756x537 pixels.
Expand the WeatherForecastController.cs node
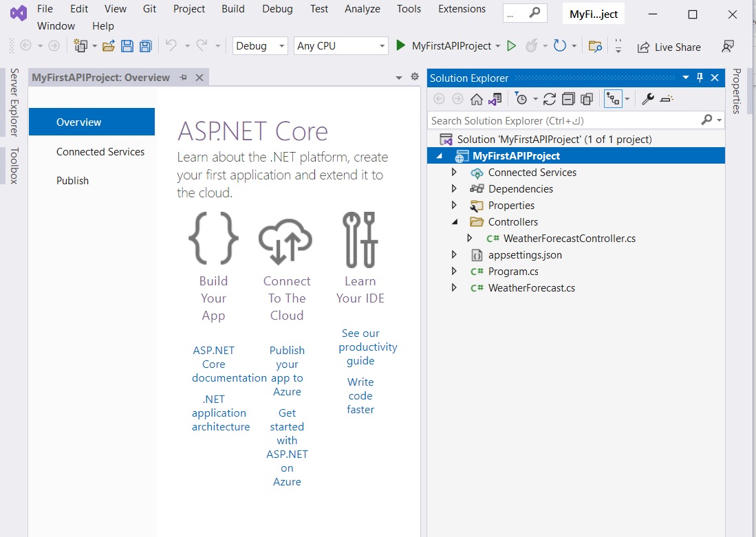(x=469, y=238)
